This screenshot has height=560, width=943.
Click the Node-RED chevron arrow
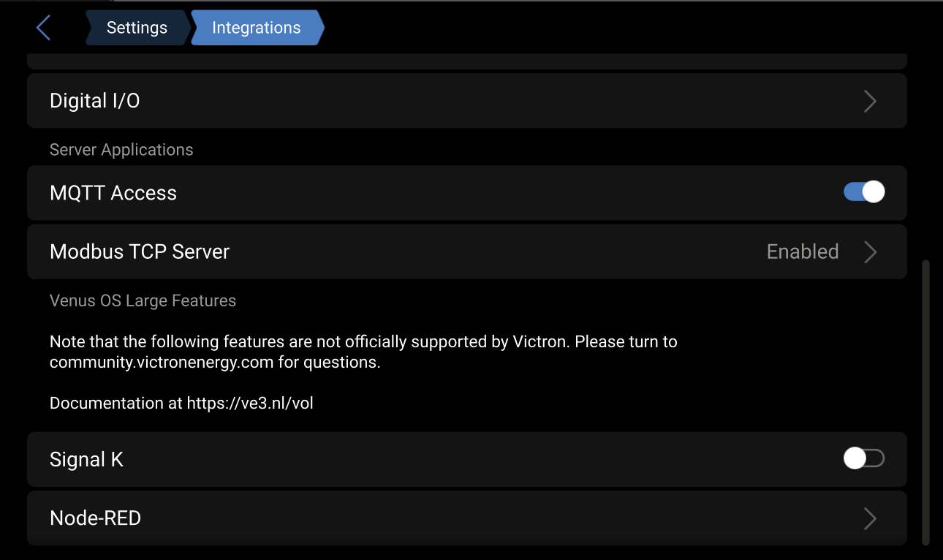tap(870, 518)
